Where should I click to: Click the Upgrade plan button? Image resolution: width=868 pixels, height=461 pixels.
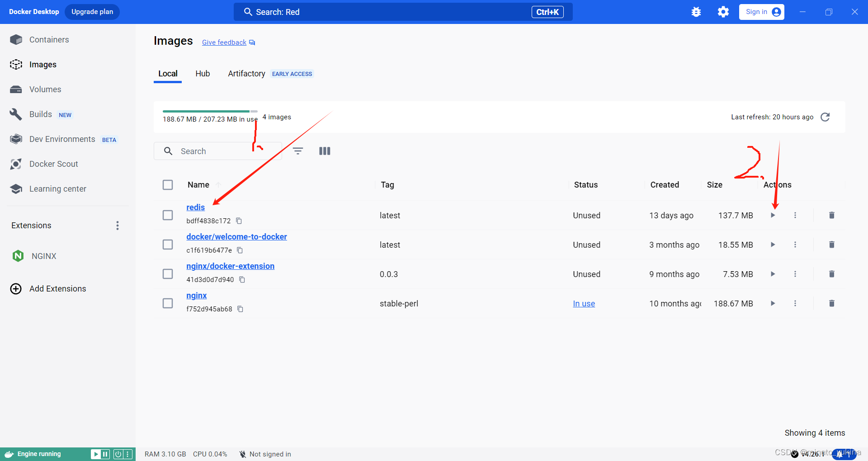point(92,12)
